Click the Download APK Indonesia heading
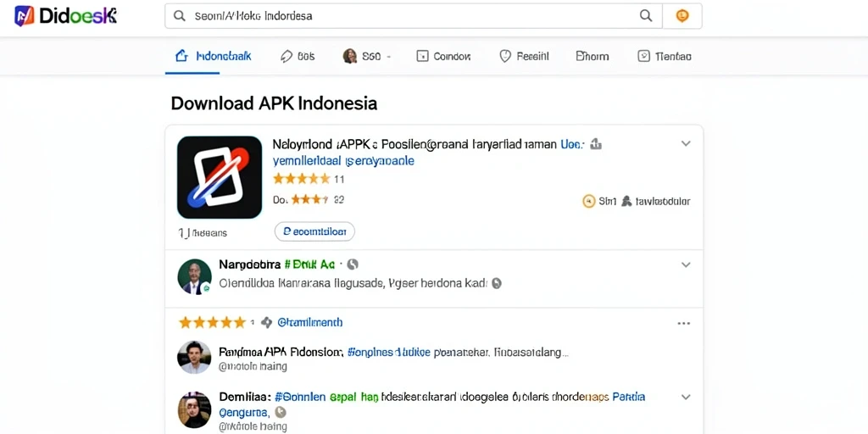 click(x=274, y=103)
